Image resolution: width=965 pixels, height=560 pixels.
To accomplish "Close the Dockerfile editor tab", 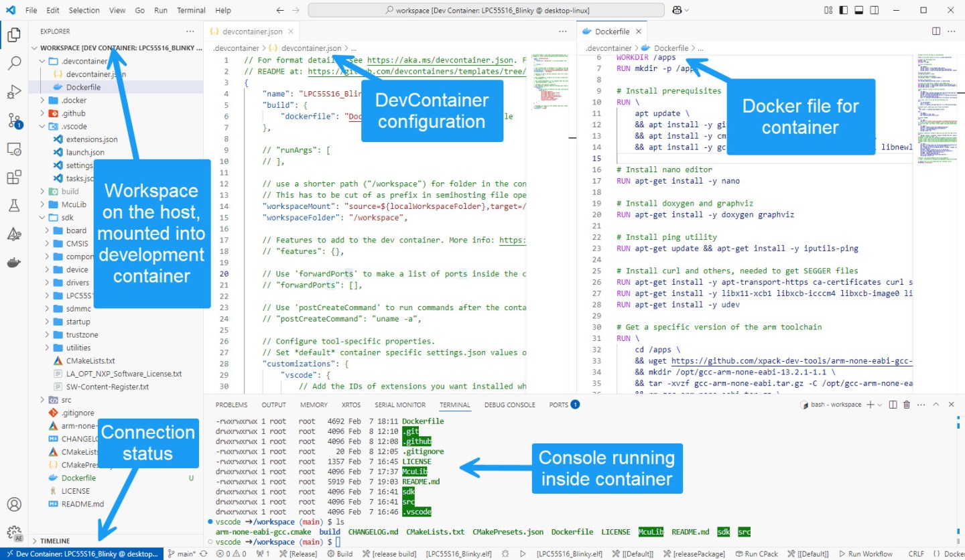I will [x=638, y=31].
